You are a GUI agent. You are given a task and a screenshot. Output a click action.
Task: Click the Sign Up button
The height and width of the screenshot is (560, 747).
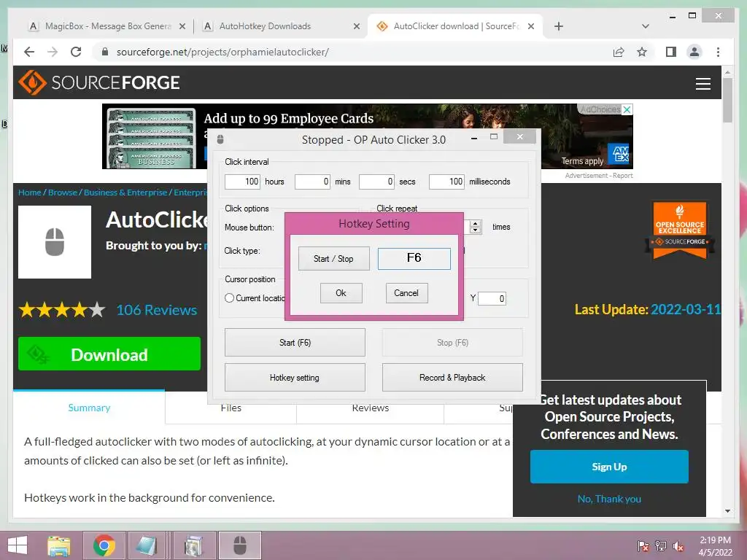(609, 467)
